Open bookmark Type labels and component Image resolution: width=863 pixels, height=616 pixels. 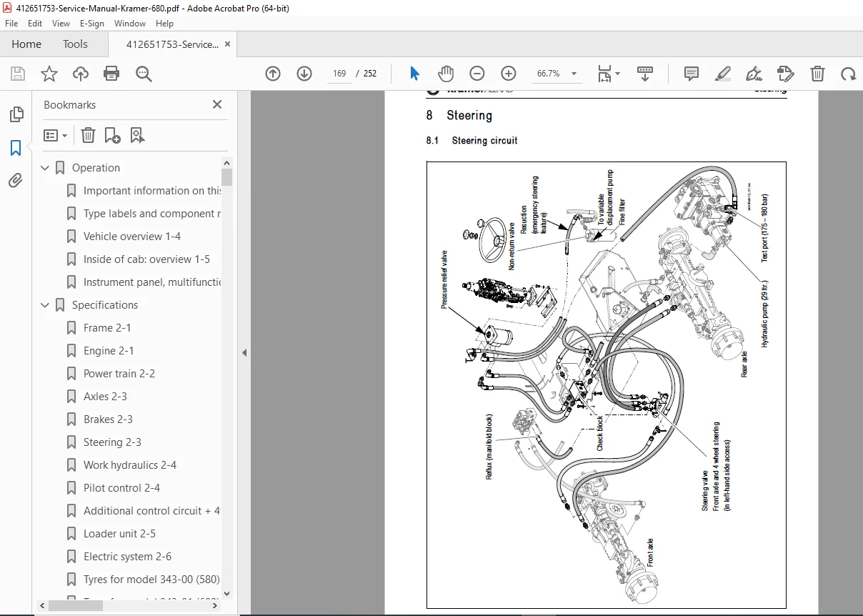152,214
